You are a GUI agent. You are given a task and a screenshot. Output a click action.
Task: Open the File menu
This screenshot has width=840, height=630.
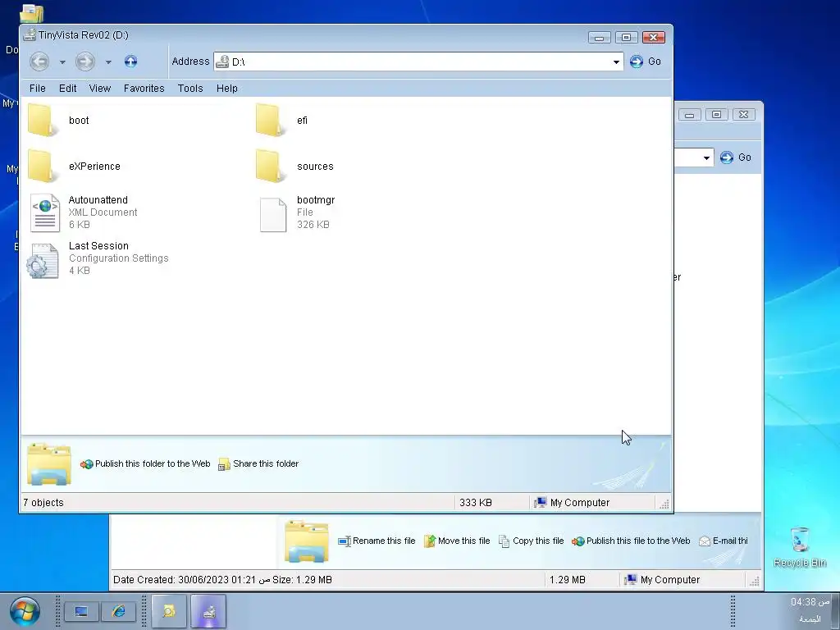38,89
